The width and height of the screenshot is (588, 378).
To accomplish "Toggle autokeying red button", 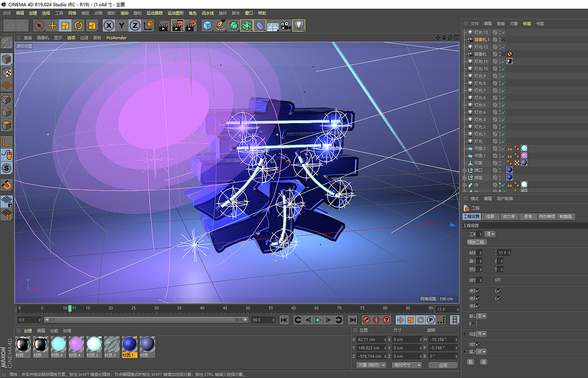I will (x=376, y=320).
